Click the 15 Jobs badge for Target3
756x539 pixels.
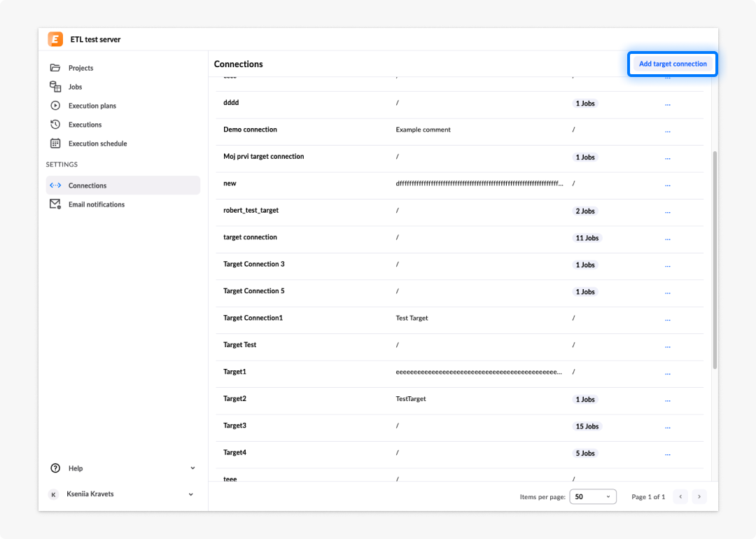pyautogui.click(x=587, y=426)
